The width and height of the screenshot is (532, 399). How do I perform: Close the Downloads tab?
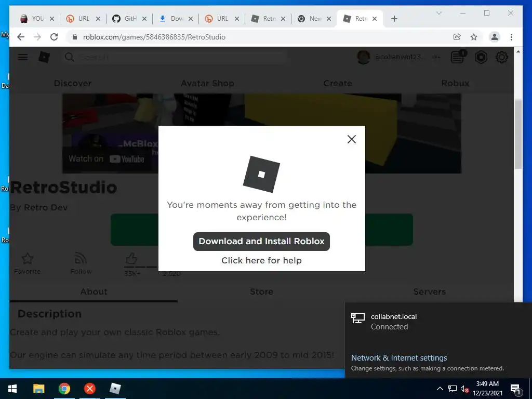coord(191,19)
